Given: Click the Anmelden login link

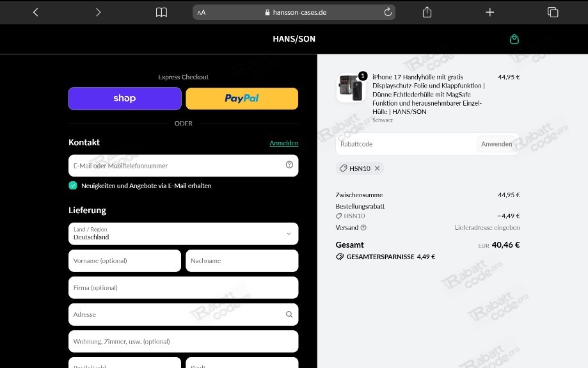Looking at the screenshot, I should [284, 143].
